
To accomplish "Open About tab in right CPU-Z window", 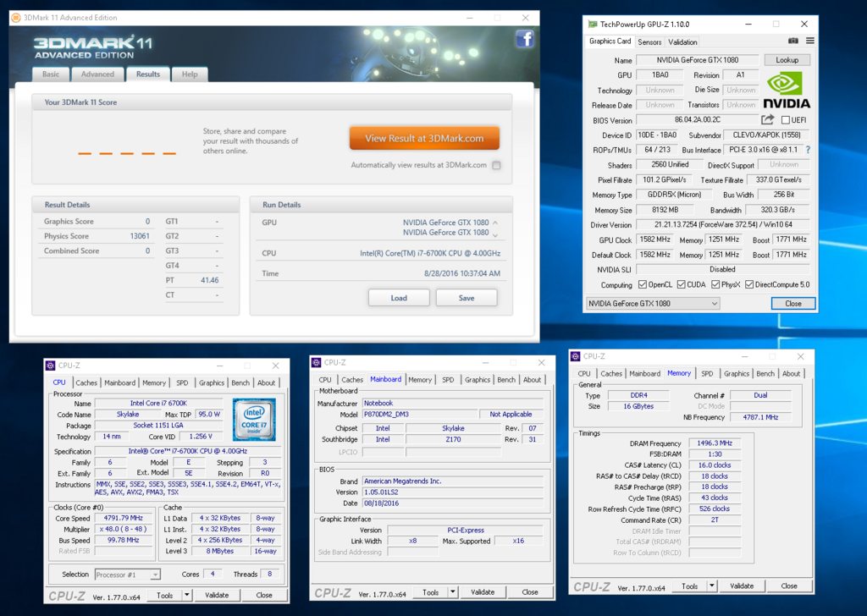I will click(791, 374).
